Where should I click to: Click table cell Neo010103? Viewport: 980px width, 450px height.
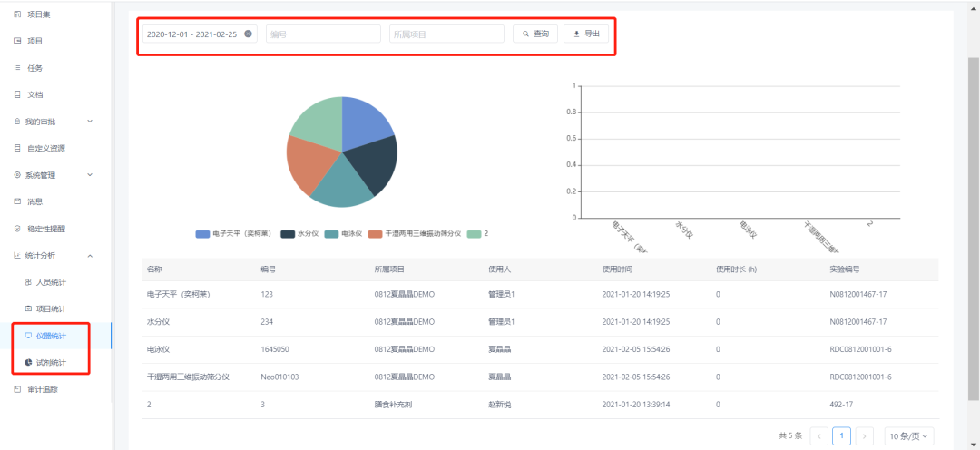pyautogui.click(x=279, y=377)
